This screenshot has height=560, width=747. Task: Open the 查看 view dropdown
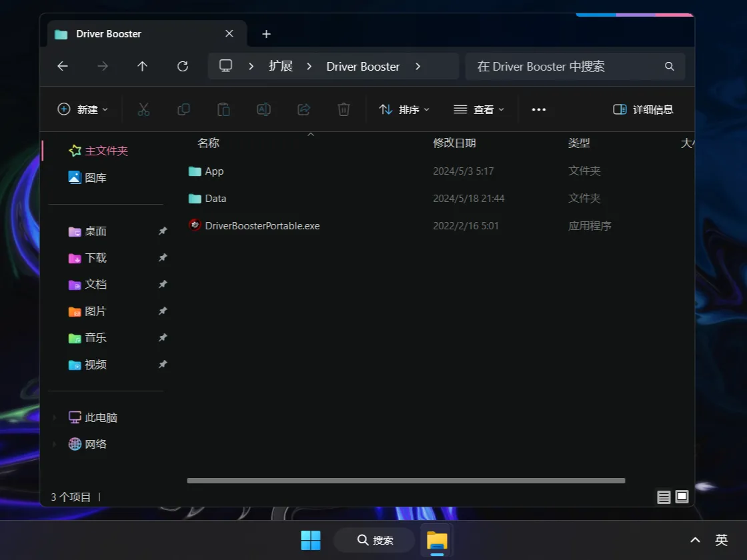[478, 109]
